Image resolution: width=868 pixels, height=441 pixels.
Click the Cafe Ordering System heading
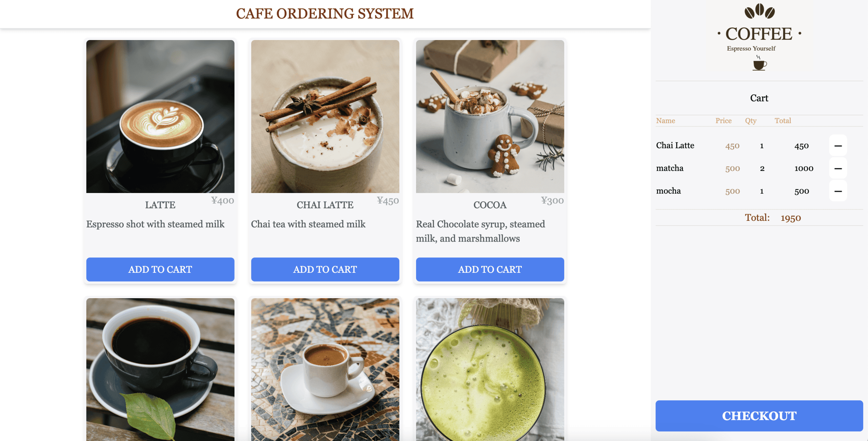click(325, 14)
